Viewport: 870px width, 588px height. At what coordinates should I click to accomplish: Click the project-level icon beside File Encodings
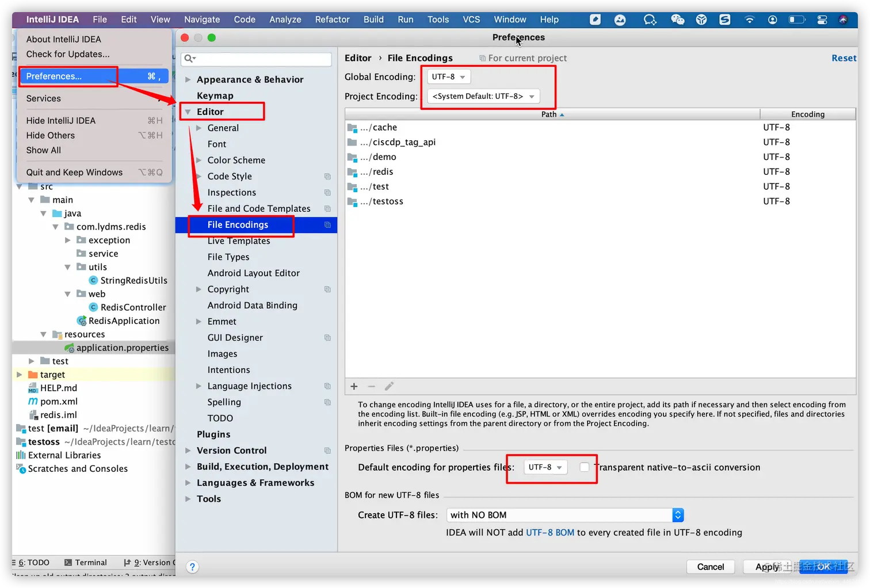tap(327, 225)
